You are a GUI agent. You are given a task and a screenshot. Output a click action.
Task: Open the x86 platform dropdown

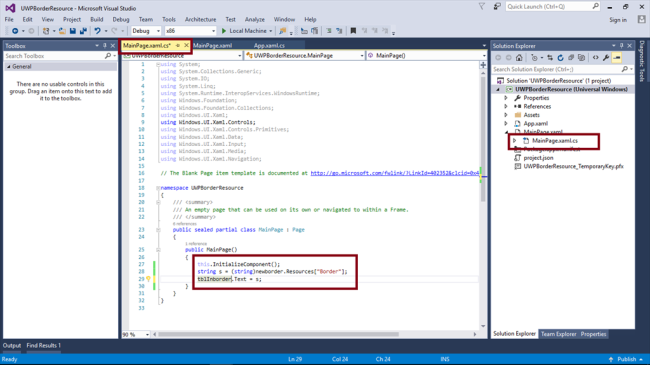190,31
